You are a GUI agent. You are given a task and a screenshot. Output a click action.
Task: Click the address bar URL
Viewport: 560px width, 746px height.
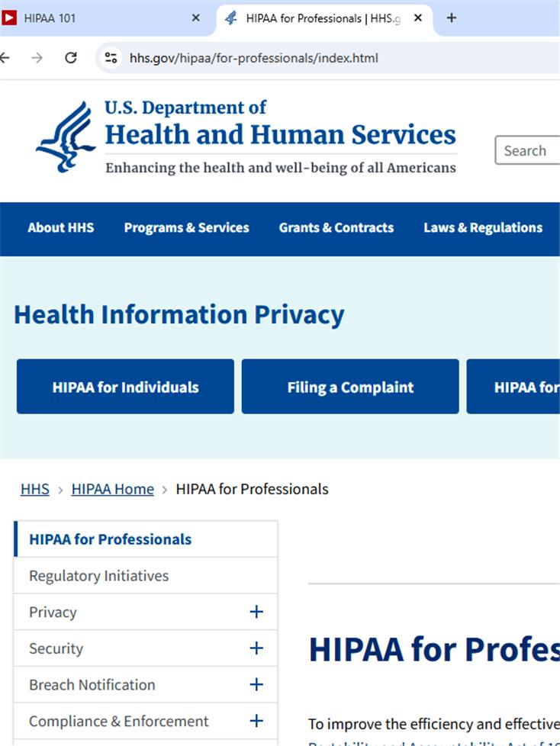pos(253,58)
